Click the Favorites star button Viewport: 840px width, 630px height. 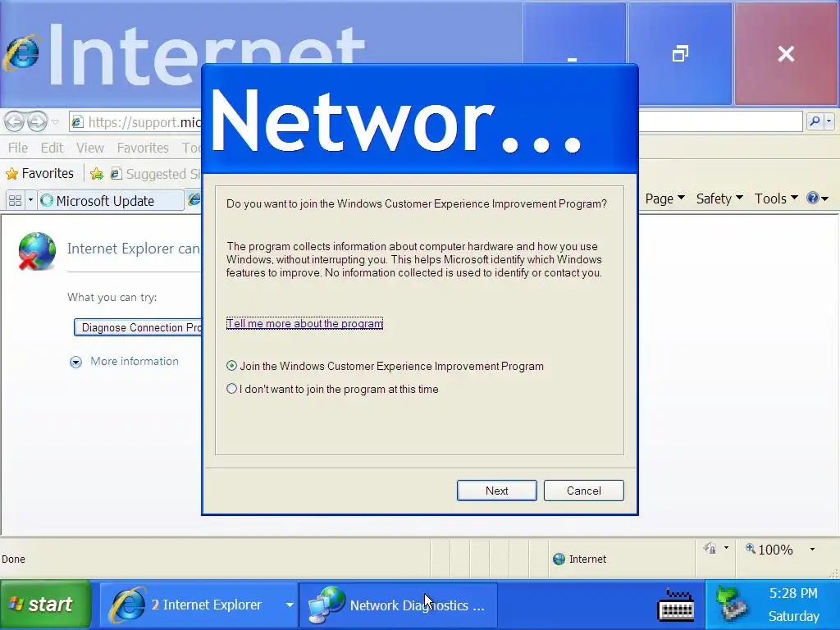[x=39, y=174]
